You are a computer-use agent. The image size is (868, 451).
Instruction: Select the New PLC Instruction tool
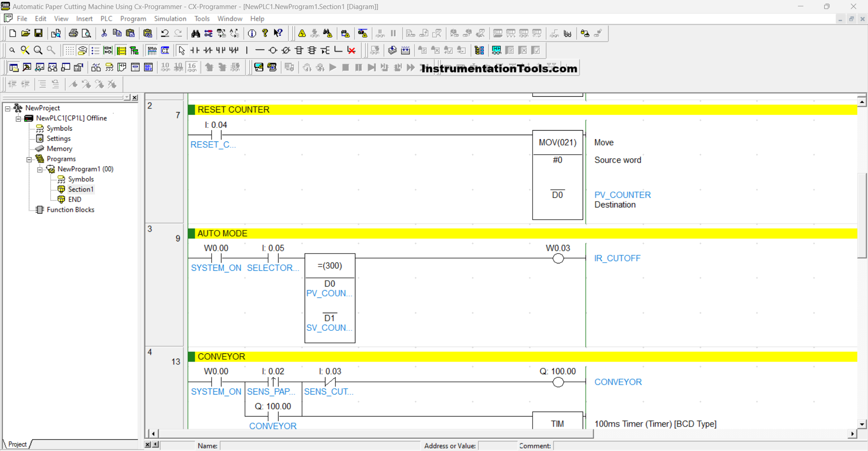(299, 50)
